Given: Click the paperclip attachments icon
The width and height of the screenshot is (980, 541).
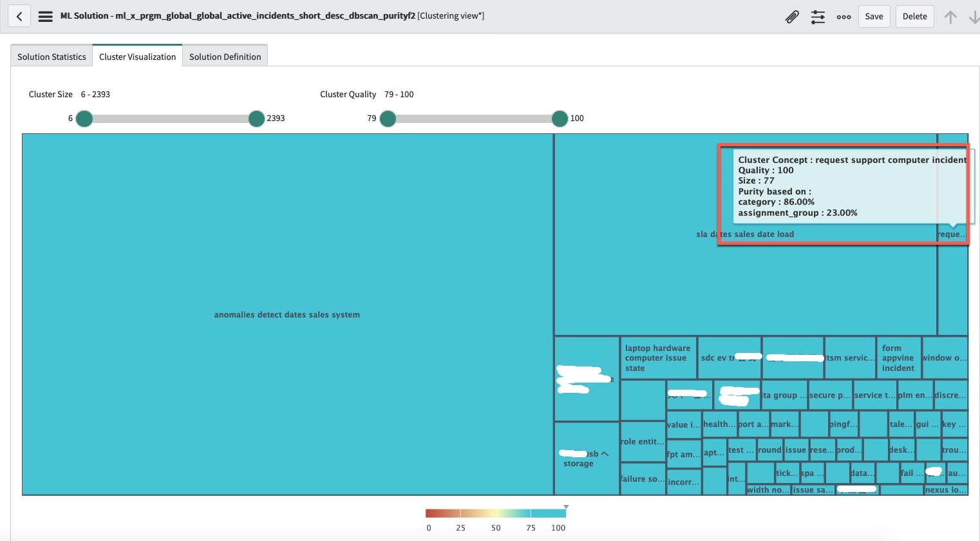Looking at the screenshot, I should pos(792,17).
